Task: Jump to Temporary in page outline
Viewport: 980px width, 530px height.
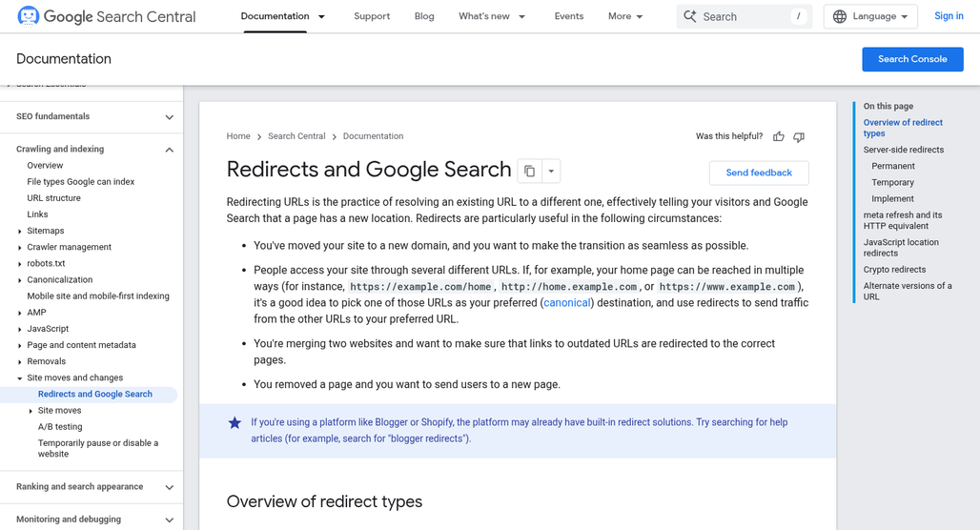Action: point(892,182)
